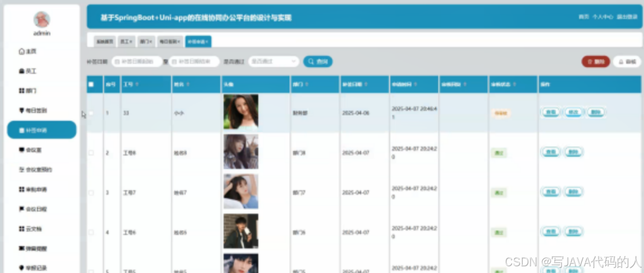Switch to the 员工 tab
The image size is (644, 273).
126,41
